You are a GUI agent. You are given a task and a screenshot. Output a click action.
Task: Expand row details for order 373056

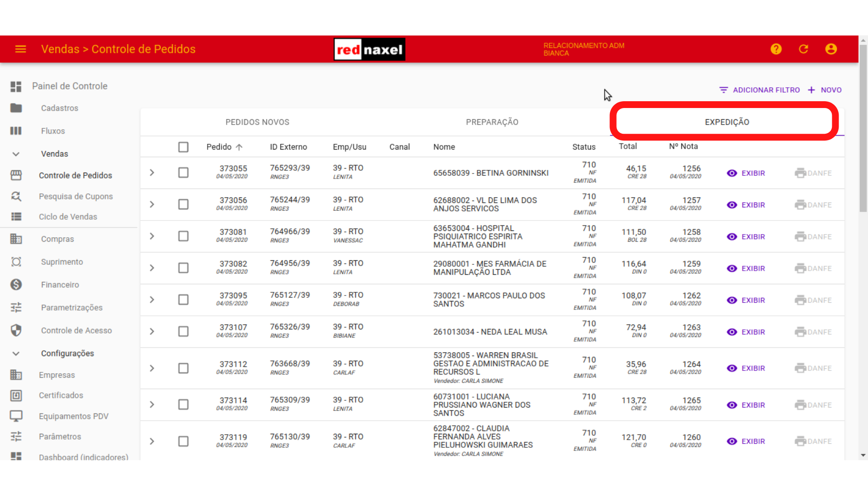tap(152, 205)
